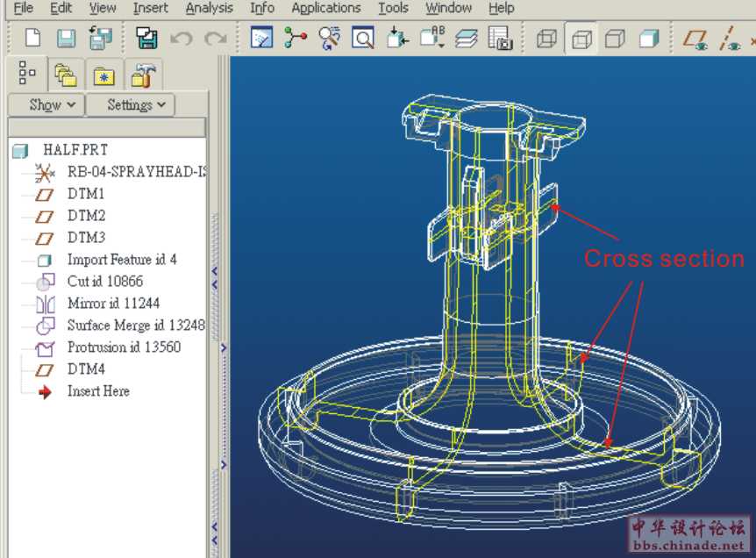756x558 pixels.
Task: Enable hidden line display mode
Action: (x=581, y=39)
